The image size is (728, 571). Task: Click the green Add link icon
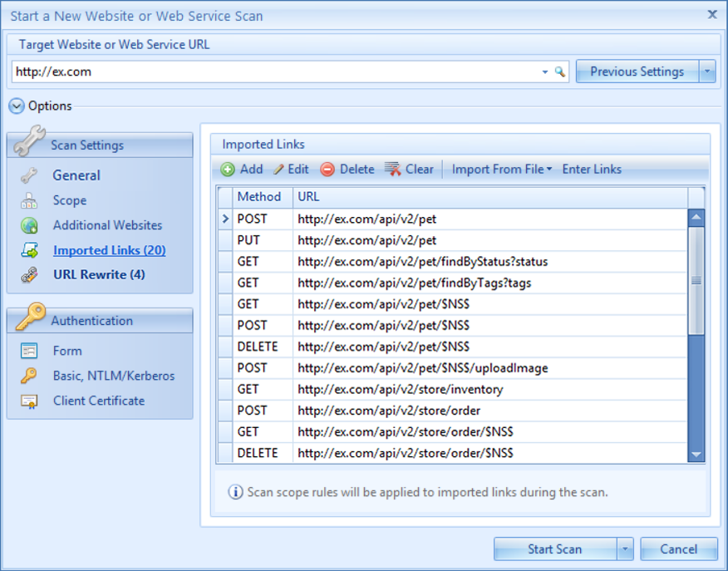tap(228, 170)
